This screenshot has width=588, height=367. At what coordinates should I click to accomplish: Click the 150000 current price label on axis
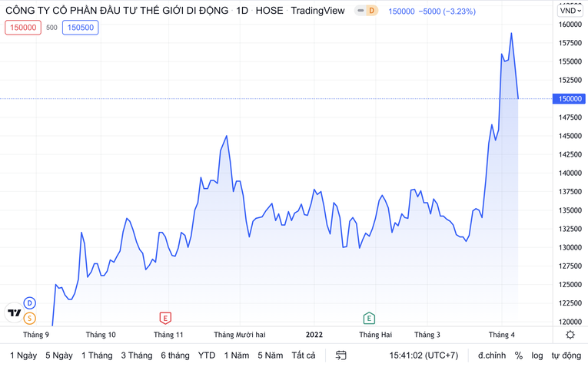pyautogui.click(x=570, y=99)
